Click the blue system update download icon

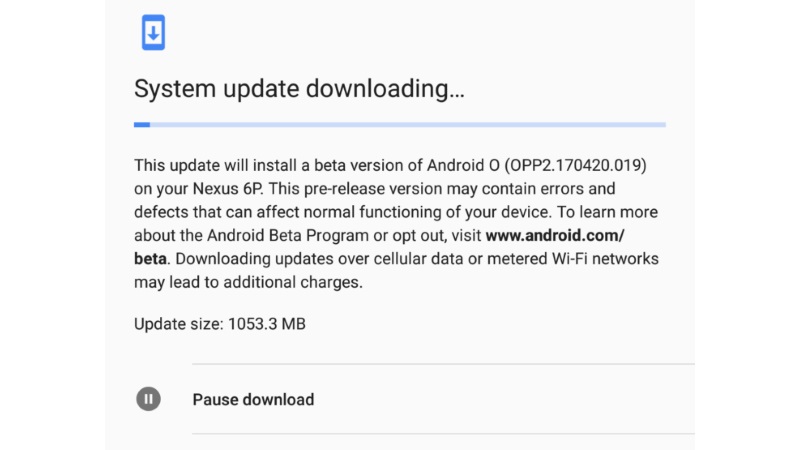(x=152, y=33)
